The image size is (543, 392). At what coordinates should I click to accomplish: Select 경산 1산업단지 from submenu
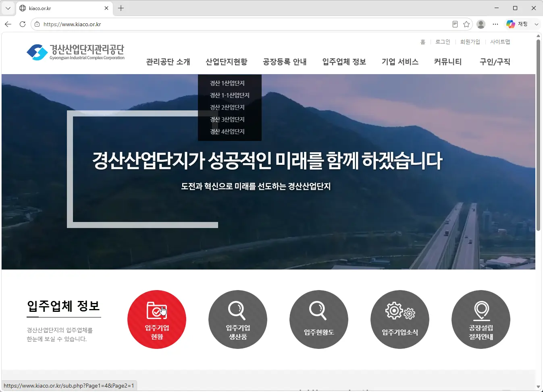tap(227, 83)
